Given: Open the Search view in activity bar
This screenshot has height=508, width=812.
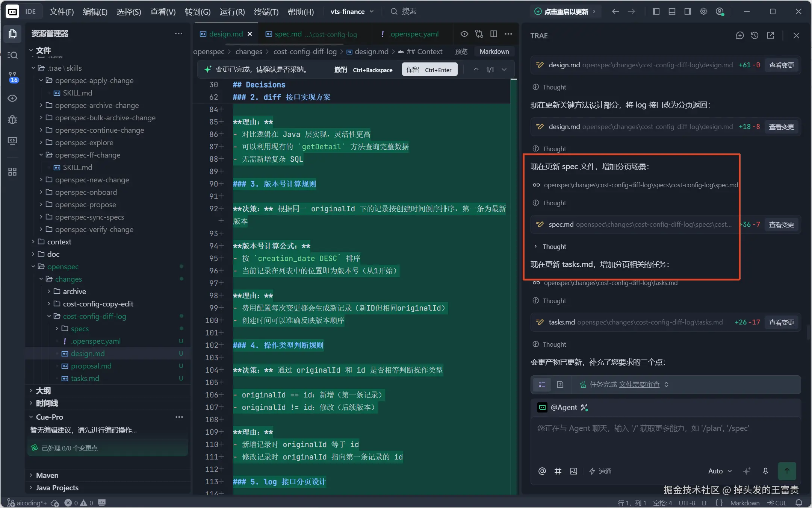Looking at the screenshot, I should point(12,55).
